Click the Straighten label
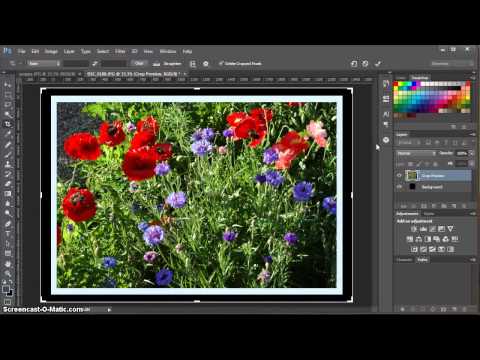 coord(172,64)
